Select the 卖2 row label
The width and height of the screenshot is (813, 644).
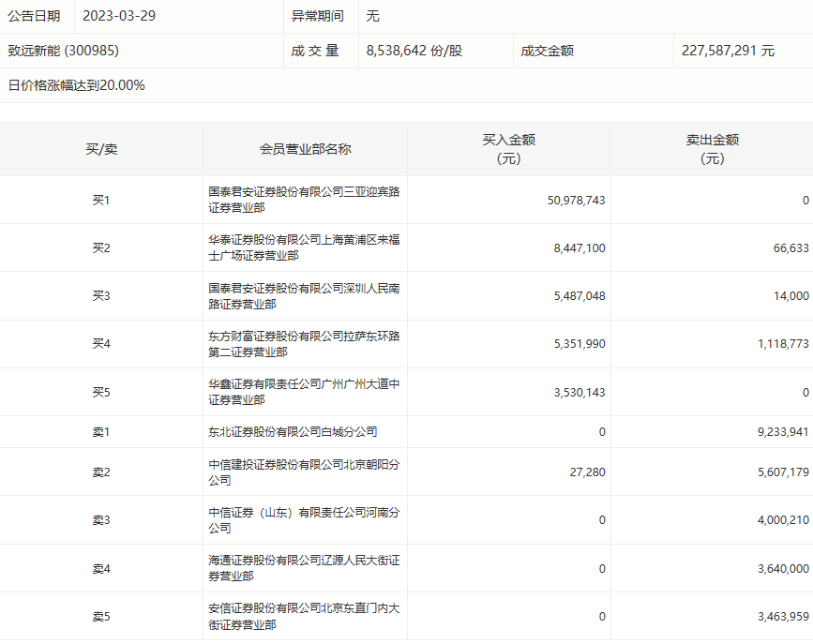click(101, 472)
